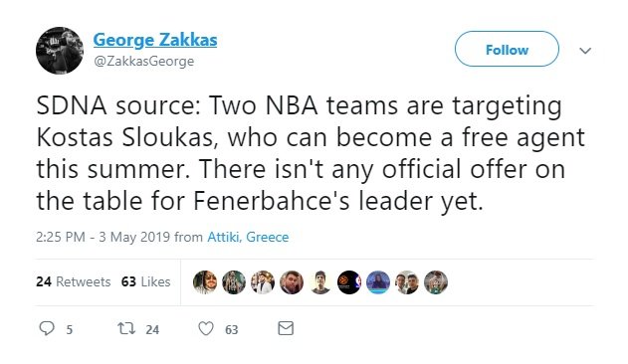628x364 pixels.
Task: Click the envelope direct message icon
Action: [286, 328]
